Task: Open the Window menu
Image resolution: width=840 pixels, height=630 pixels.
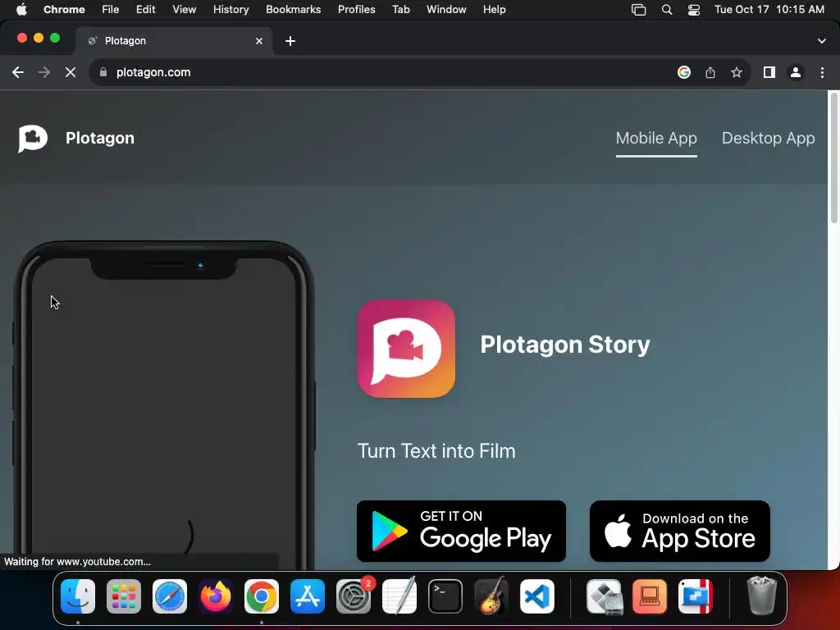Action: [446, 10]
